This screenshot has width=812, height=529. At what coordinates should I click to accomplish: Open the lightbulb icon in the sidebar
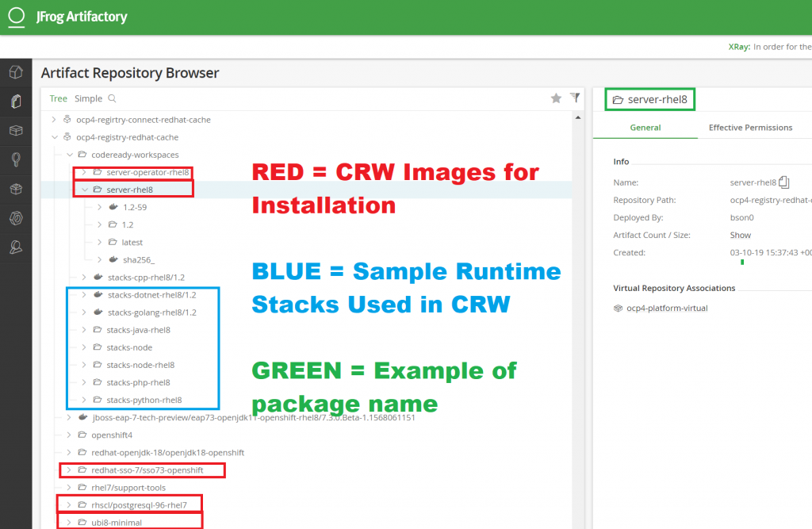[16, 159]
